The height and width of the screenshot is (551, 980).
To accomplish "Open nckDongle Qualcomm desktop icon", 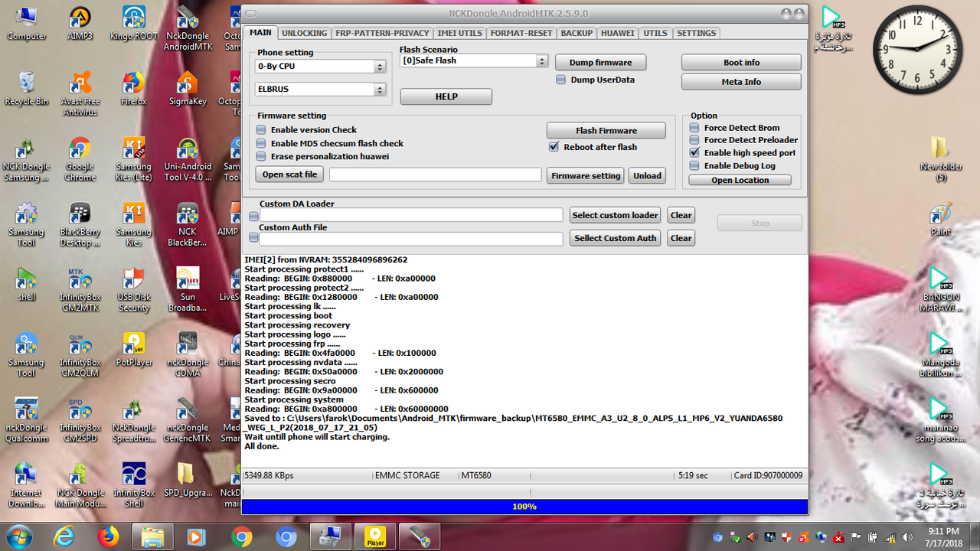I will tap(26, 419).
